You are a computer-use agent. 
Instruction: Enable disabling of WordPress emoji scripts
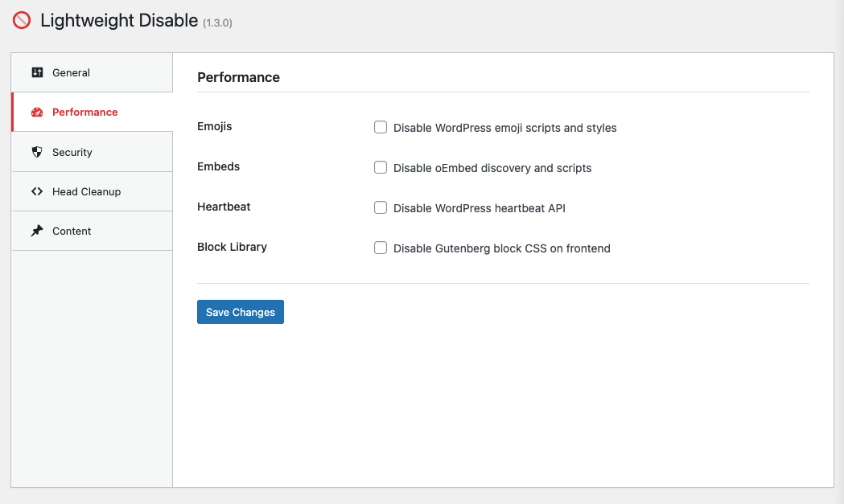click(380, 127)
